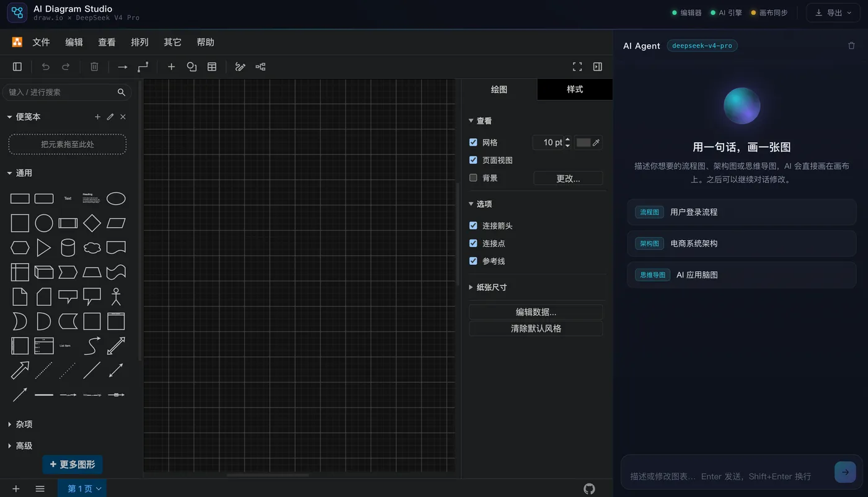Collapse the 便笺本 section
868x497 pixels.
click(x=24, y=117)
